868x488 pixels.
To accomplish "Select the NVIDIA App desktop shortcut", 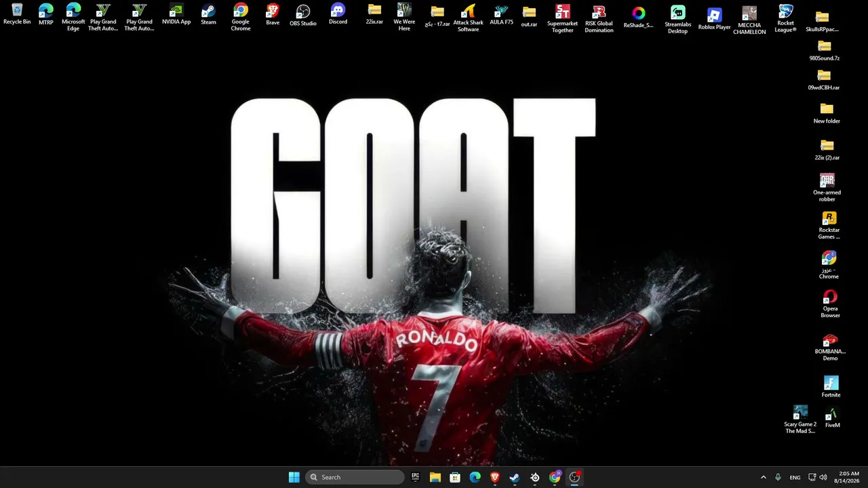I will click(176, 14).
